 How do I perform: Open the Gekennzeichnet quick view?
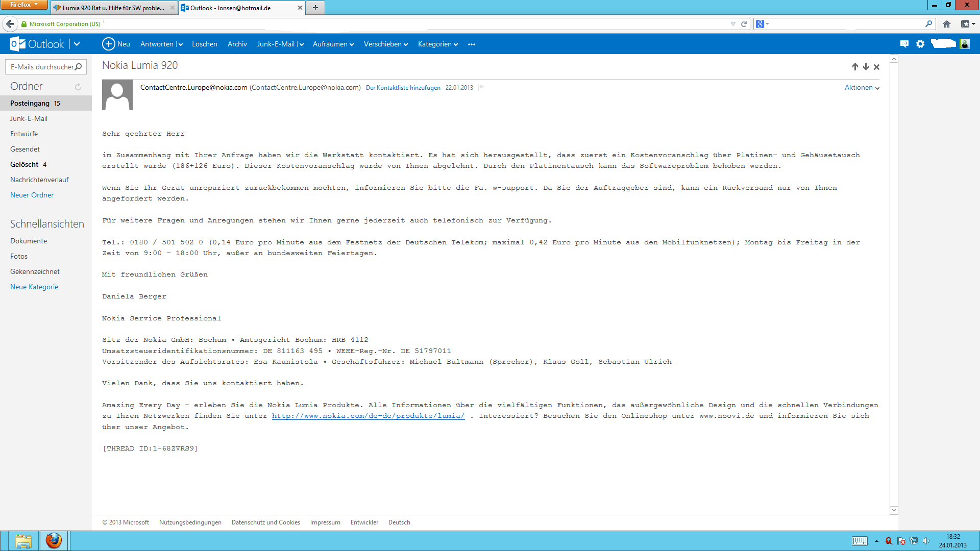tap(35, 271)
